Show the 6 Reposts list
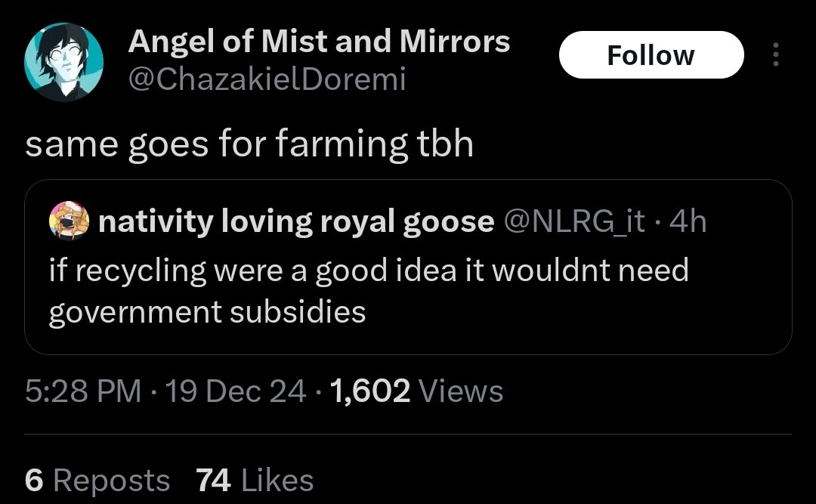The width and height of the screenshot is (816, 504). coord(97,480)
